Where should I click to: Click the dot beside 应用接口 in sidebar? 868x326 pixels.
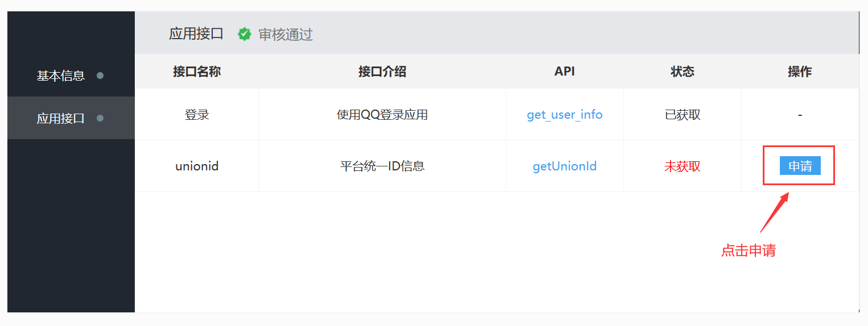[100, 118]
